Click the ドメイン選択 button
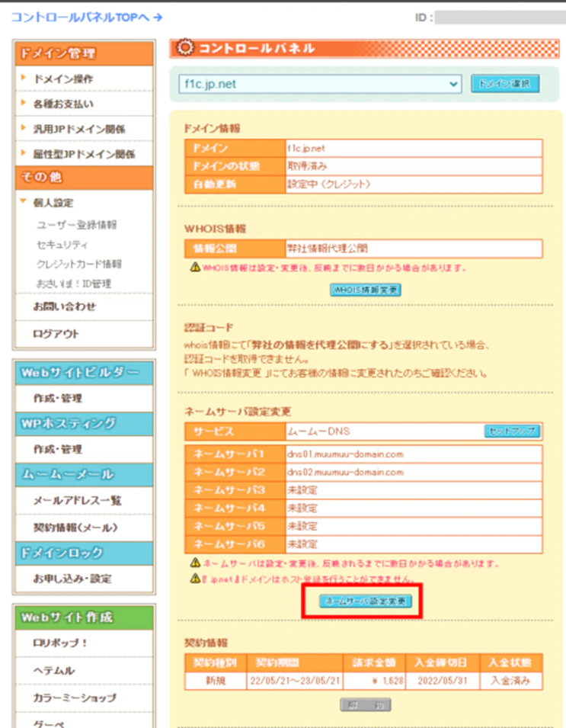The height and width of the screenshot is (728, 566). coord(505,84)
